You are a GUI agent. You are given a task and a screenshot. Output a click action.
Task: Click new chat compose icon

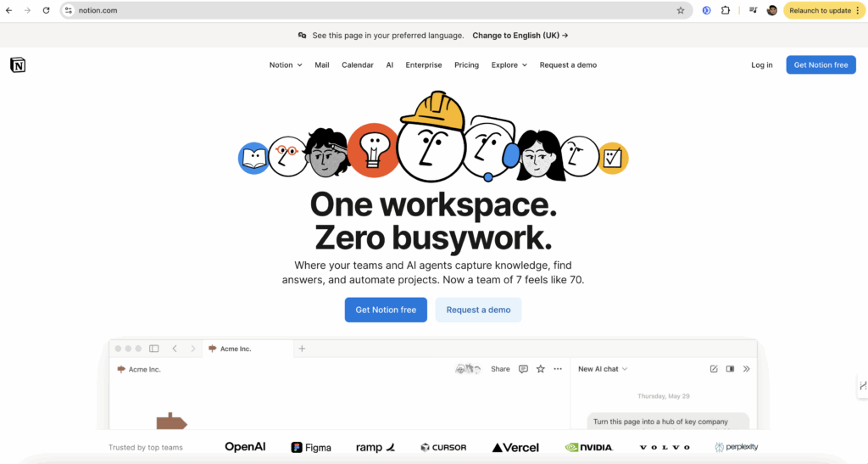click(x=714, y=369)
